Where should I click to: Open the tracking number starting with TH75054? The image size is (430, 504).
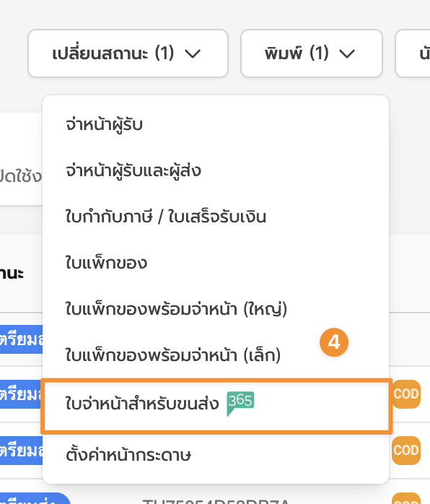tap(216, 501)
